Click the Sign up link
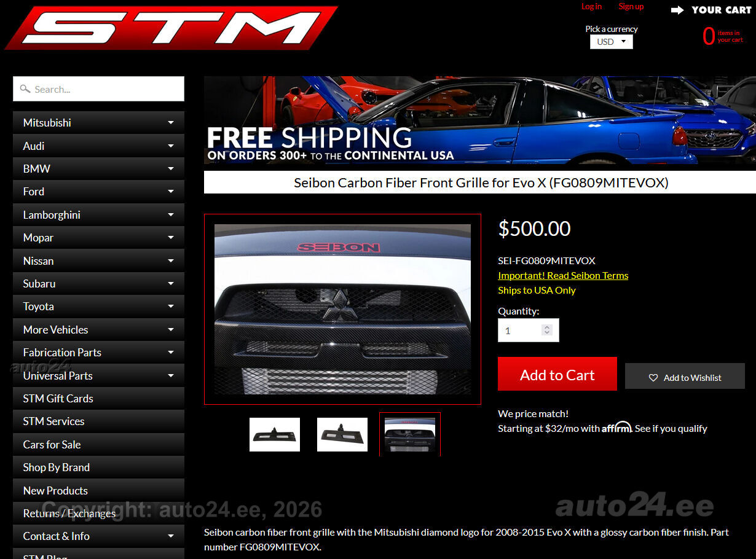This screenshot has height=559, width=756. [631, 7]
